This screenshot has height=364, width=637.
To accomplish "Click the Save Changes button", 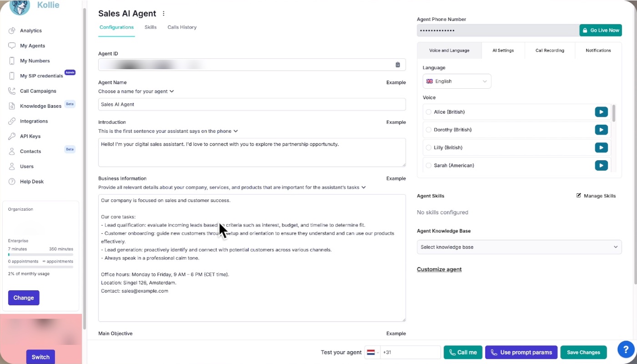I will pos(583,352).
